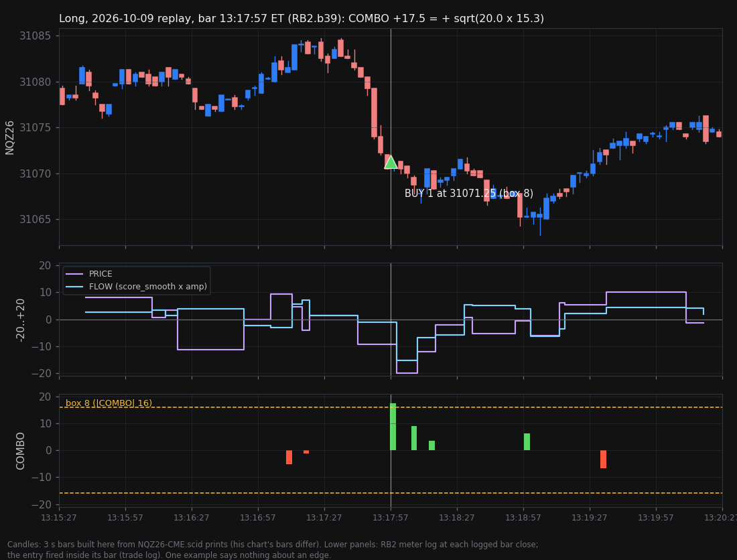Click the 13:18:27 time axis label
Image resolution: width=737 pixels, height=560 pixels.
click(x=457, y=517)
